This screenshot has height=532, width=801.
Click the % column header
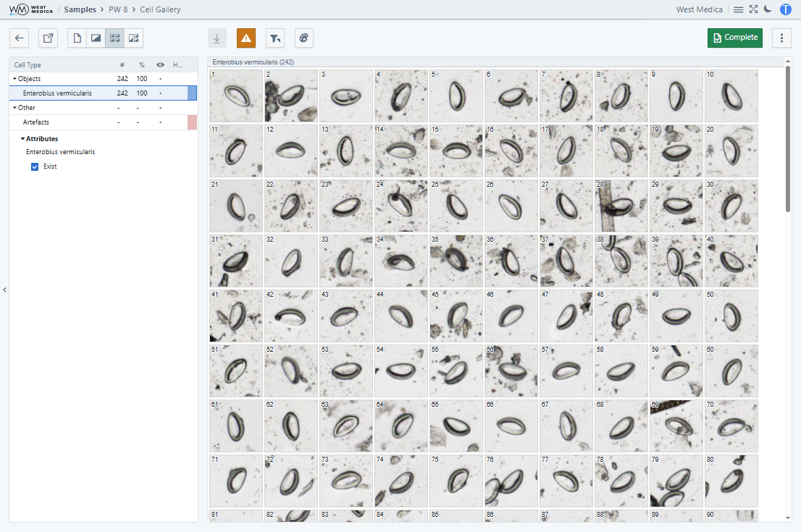141,65
